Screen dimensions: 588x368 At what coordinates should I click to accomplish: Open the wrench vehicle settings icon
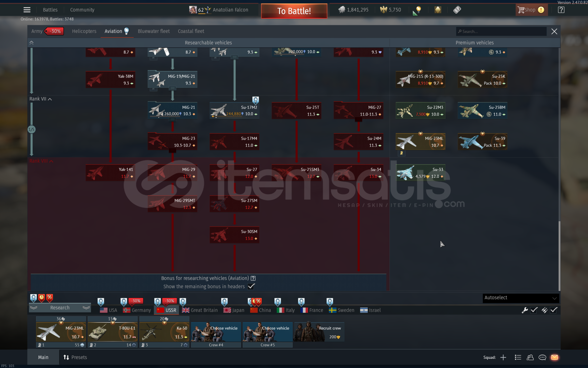click(x=525, y=310)
